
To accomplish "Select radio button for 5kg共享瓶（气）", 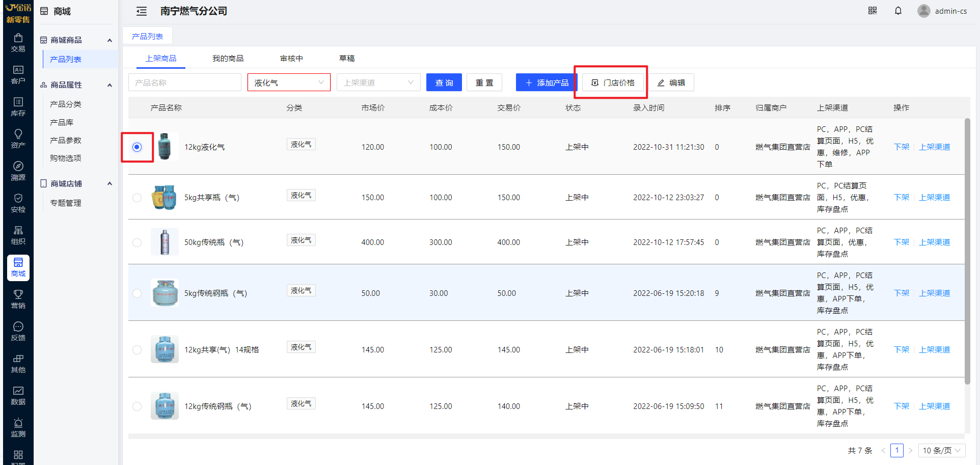I will point(137,198).
